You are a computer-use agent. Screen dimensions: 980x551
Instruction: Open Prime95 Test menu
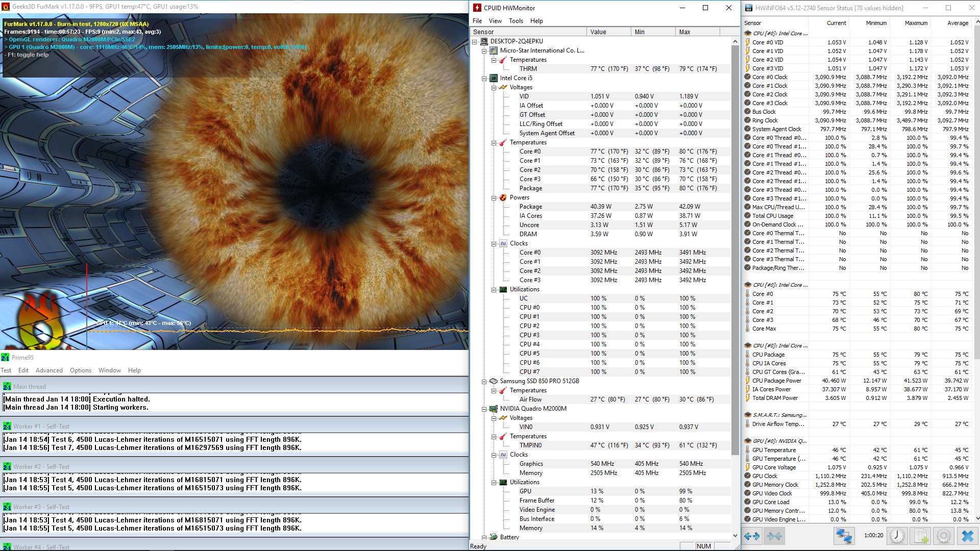pos(6,370)
